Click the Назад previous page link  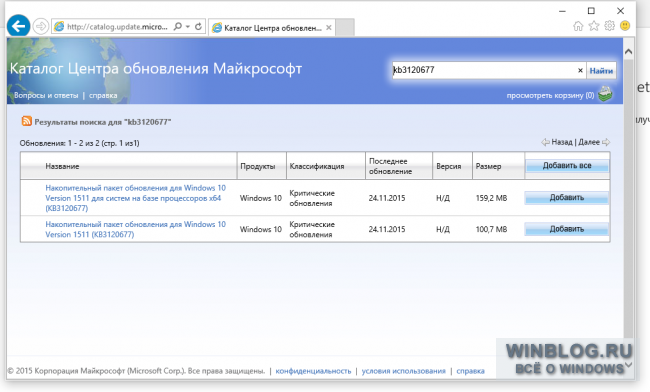[562, 142]
